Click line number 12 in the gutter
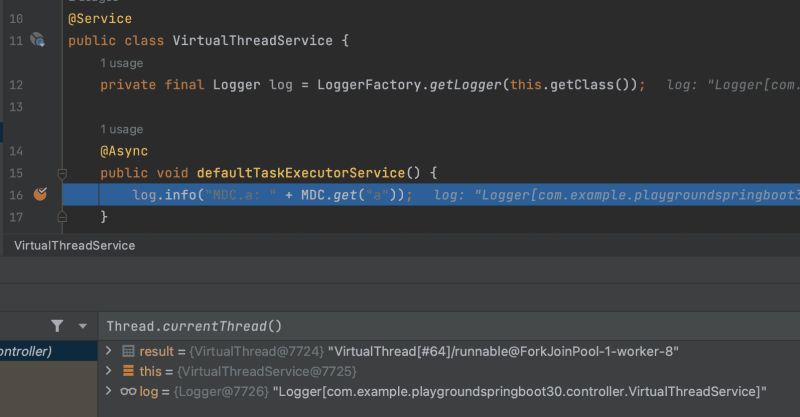This screenshot has width=800, height=417. point(16,85)
